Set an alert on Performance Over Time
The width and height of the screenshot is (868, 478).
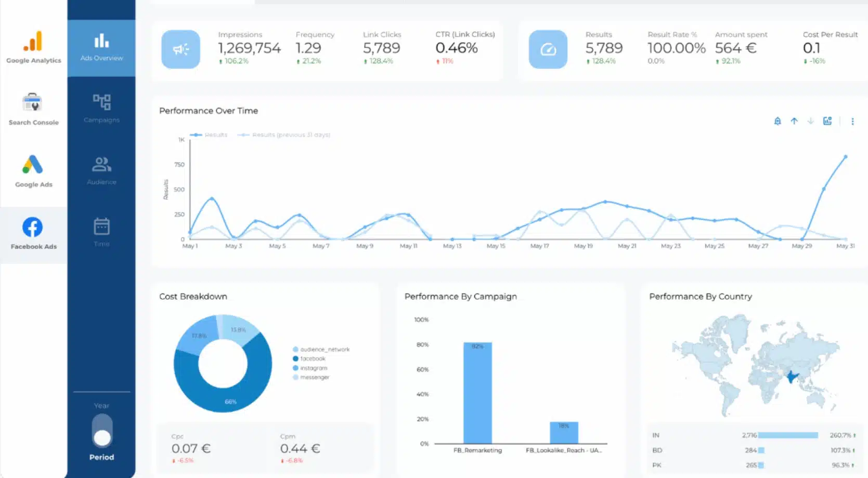click(778, 121)
